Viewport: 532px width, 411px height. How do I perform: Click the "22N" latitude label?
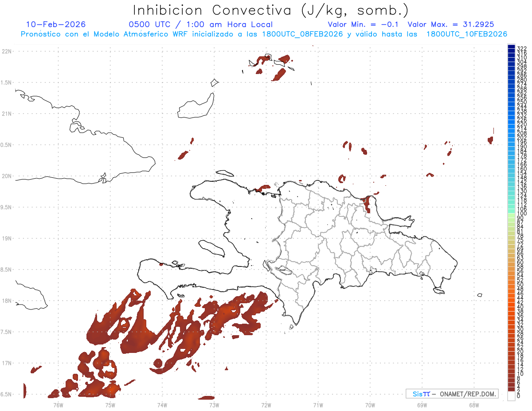pyautogui.click(x=7, y=51)
